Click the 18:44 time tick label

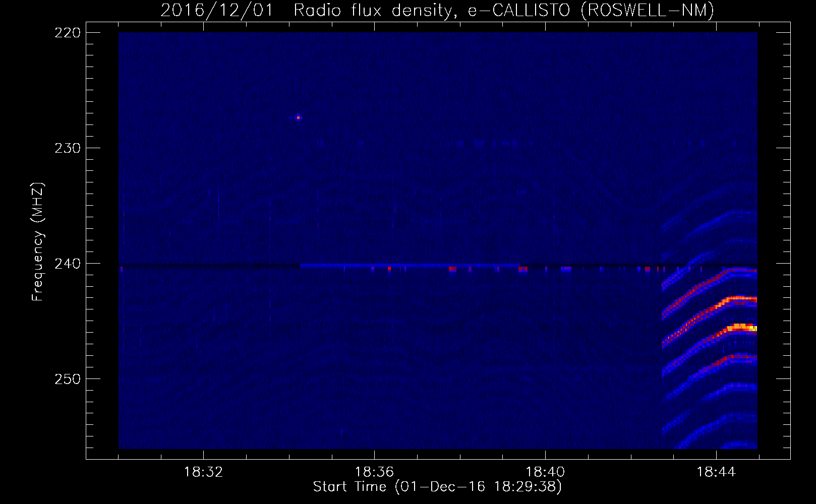click(716, 472)
